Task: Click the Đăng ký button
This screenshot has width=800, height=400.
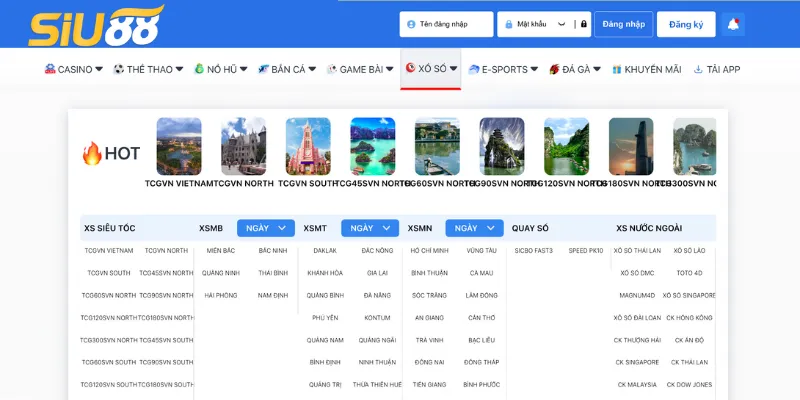Action: tap(686, 24)
